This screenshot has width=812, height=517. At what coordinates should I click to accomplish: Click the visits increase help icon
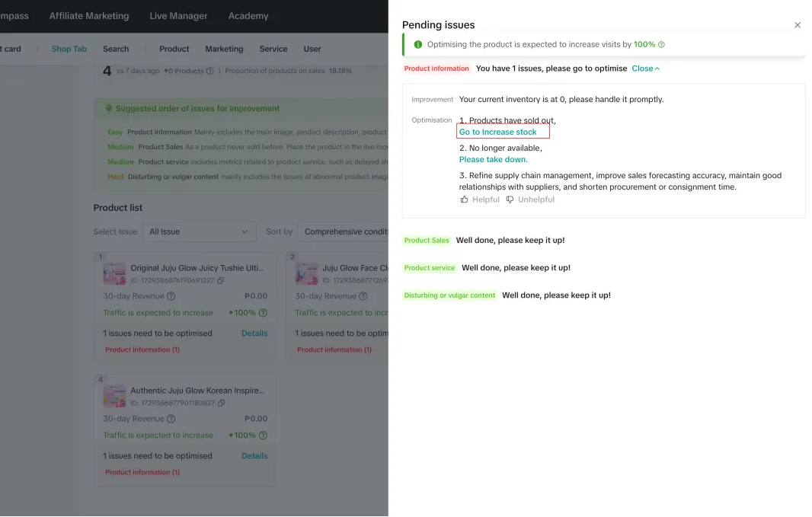point(661,44)
